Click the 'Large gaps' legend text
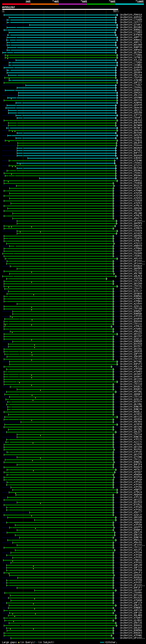The image size is (146, 644). pos(10,642)
